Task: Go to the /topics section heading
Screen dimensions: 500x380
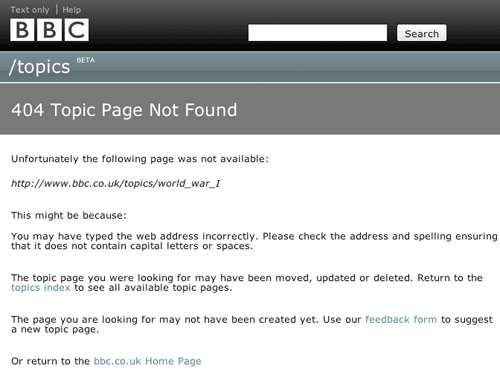Action: click(40, 67)
